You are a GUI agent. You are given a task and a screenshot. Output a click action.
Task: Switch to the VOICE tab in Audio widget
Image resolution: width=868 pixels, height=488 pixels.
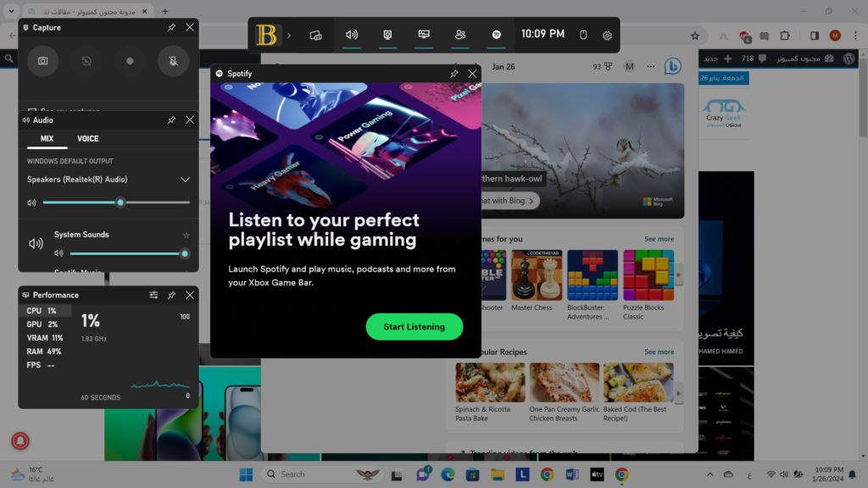[87, 139]
